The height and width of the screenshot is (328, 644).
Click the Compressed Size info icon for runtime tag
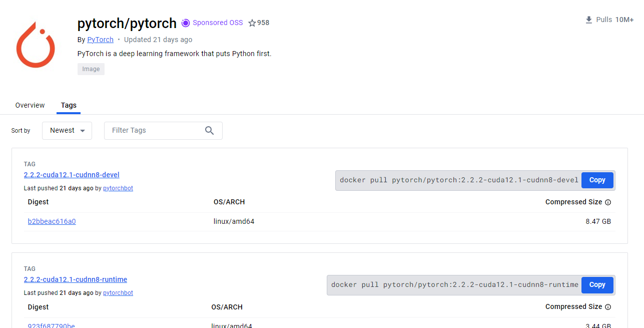pos(608,307)
